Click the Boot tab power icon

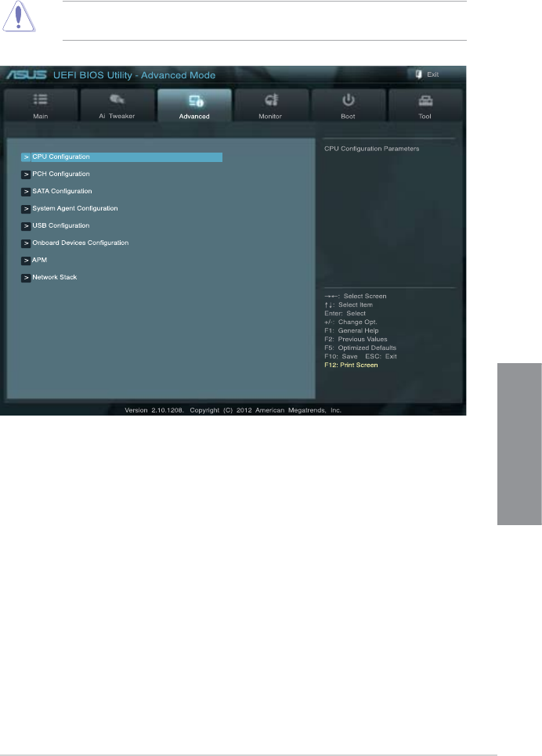pyautogui.click(x=348, y=100)
